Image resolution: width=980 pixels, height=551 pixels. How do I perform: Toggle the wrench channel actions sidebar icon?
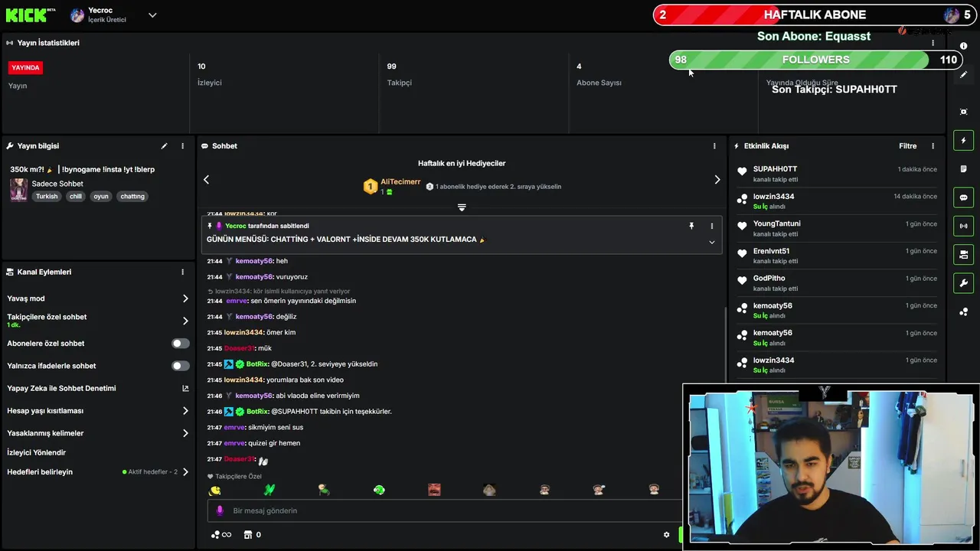(x=963, y=283)
